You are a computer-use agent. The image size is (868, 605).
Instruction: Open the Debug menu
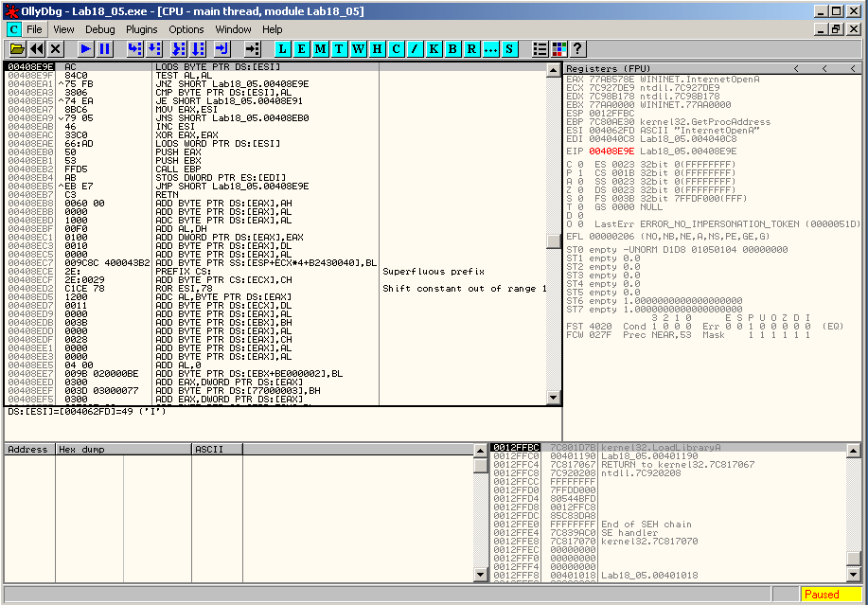tap(99, 29)
